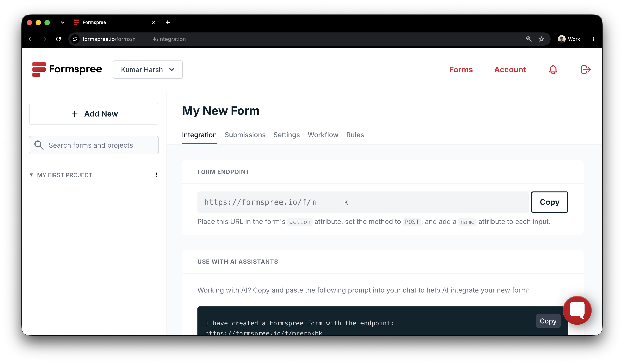
Task: Expand the tab search dropdown arrow
Action: click(x=62, y=23)
